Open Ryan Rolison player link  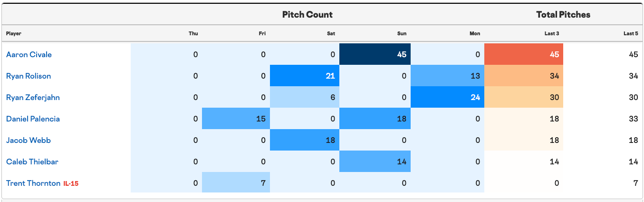29,76
